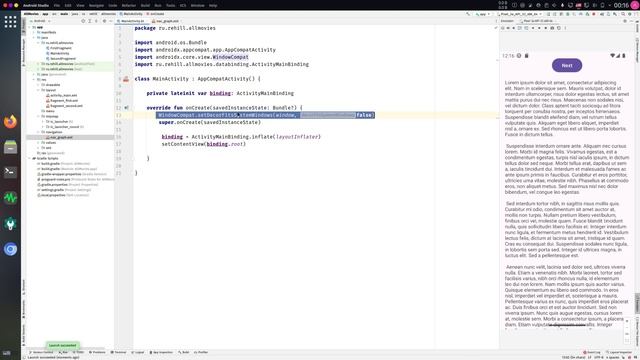This screenshot has height=360, width=640.
Task: Open the Problems tool window tab
Action: (x=98, y=352)
